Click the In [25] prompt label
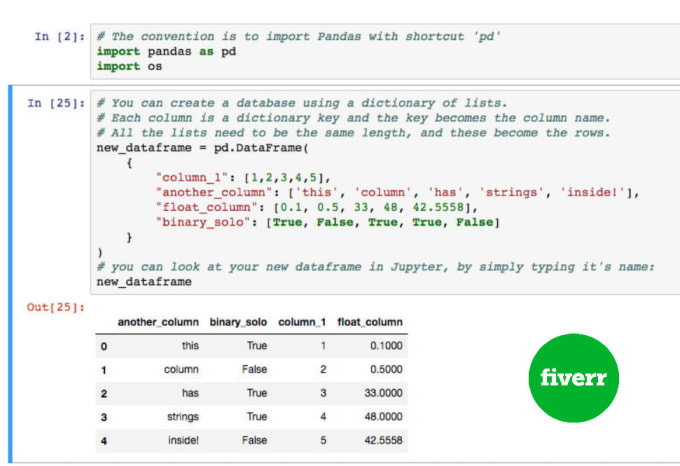Screen dimensions: 680x466 coord(56,103)
